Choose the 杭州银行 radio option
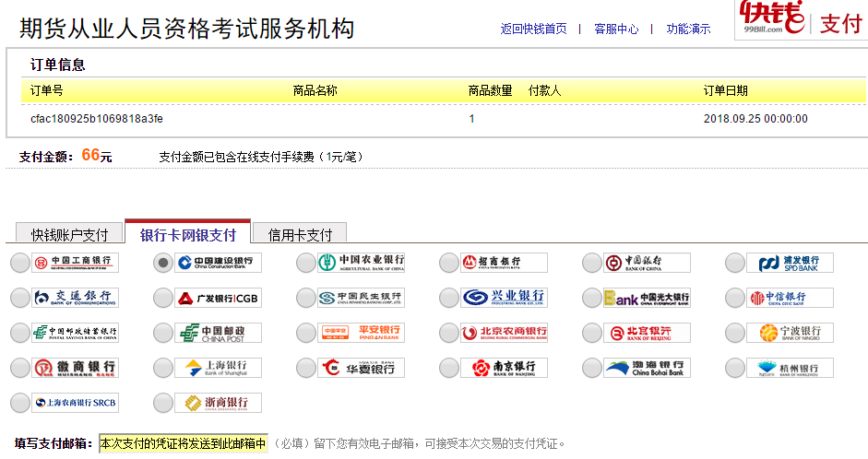Viewport: 868px width, 459px height. [x=734, y=368]
